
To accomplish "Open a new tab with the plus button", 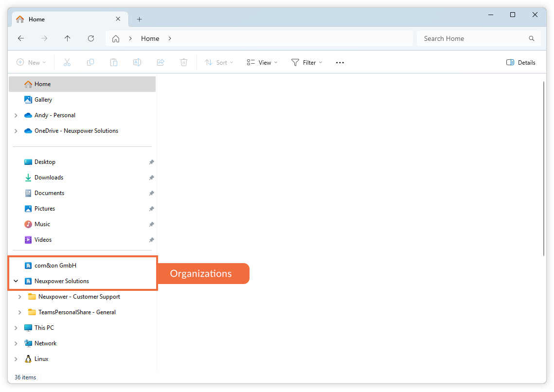I will (x=139, y=18).
